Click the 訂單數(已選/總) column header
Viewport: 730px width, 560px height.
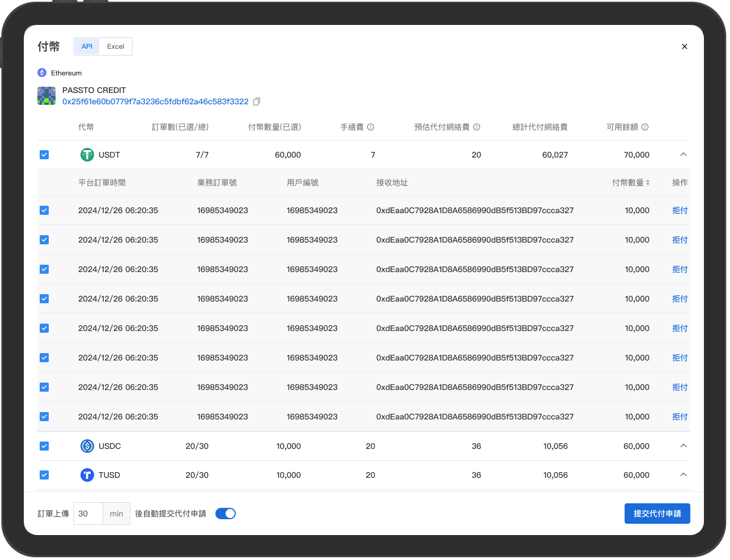(180, 127)
